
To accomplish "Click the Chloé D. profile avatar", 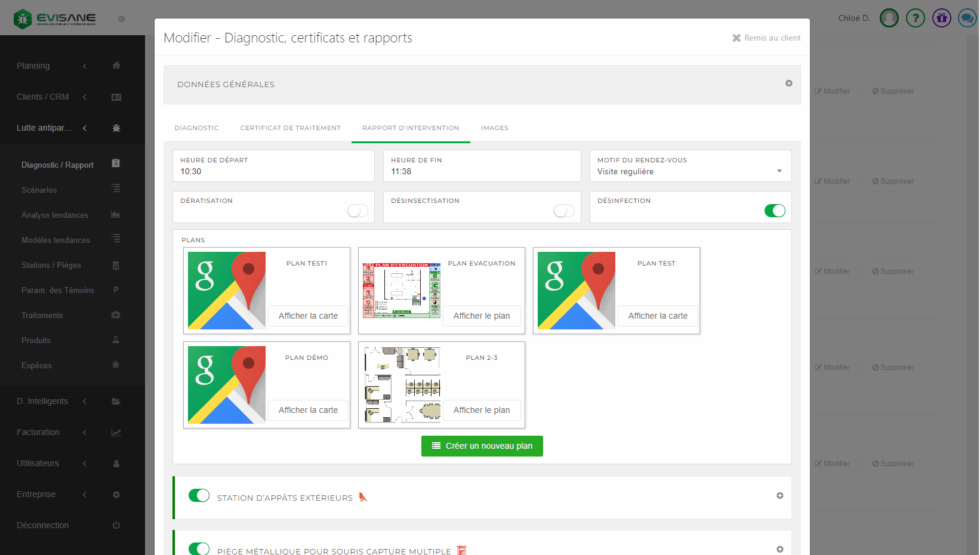I will (889, 18).
